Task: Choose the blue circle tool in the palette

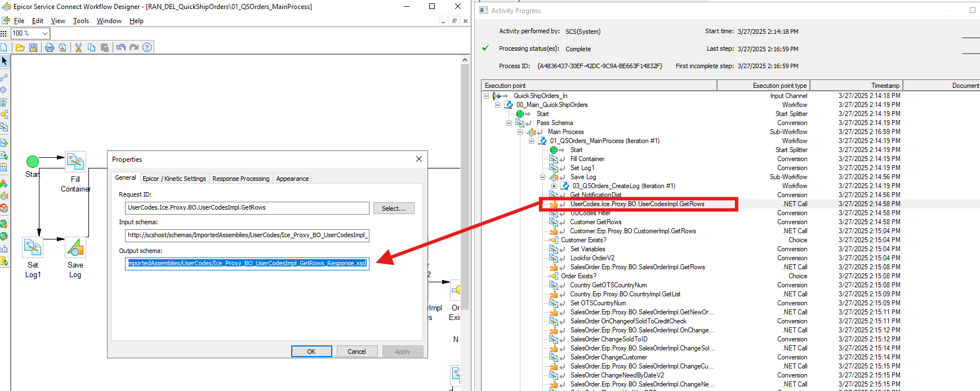Action: point(3,90)
